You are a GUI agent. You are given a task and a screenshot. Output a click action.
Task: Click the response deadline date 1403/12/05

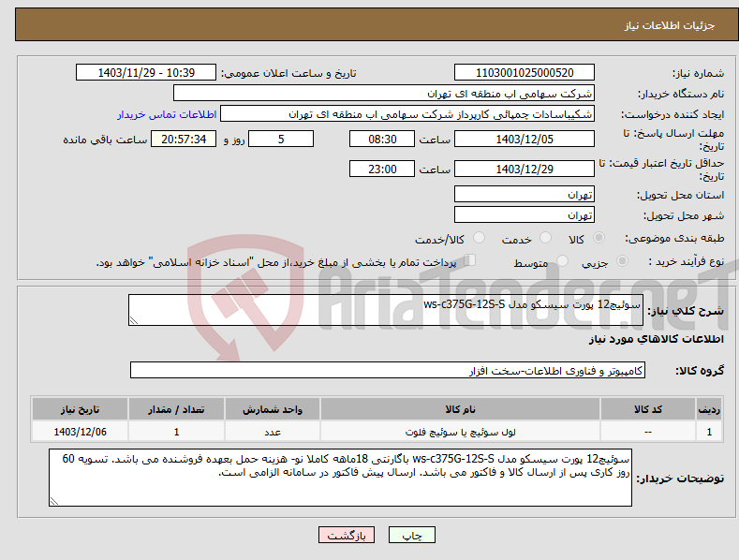[525, 139]
